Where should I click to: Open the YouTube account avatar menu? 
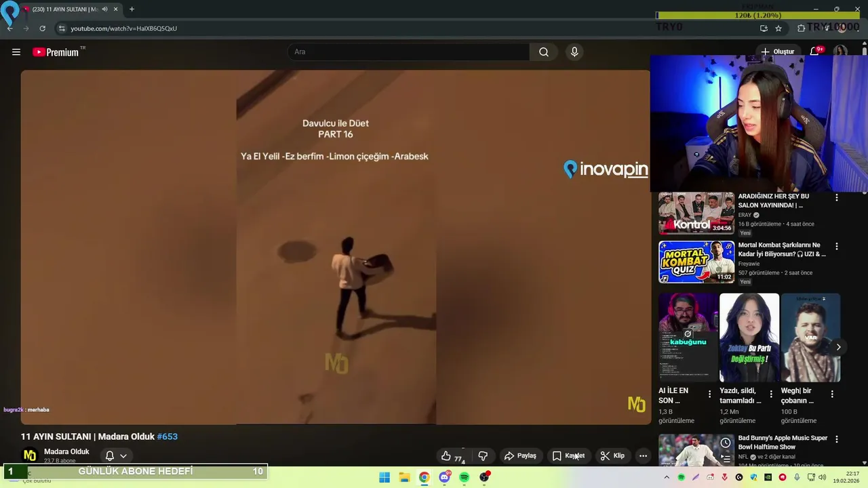840,52
